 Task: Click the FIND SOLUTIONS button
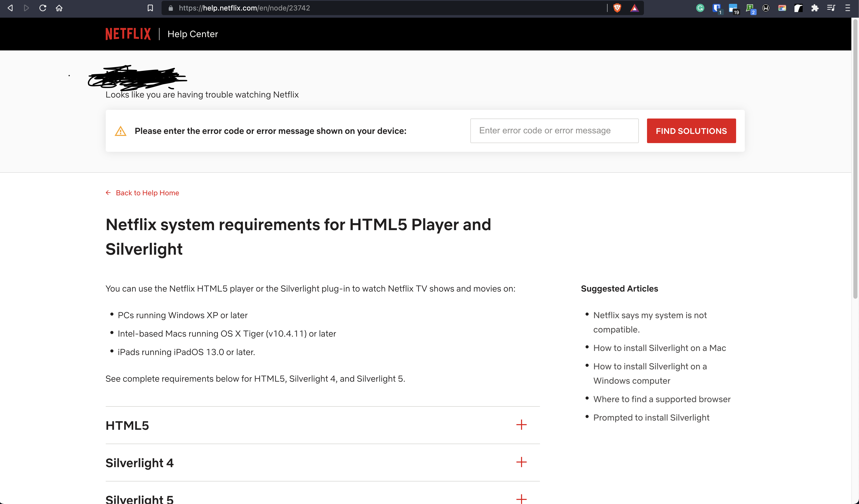(x=691, y=131)
